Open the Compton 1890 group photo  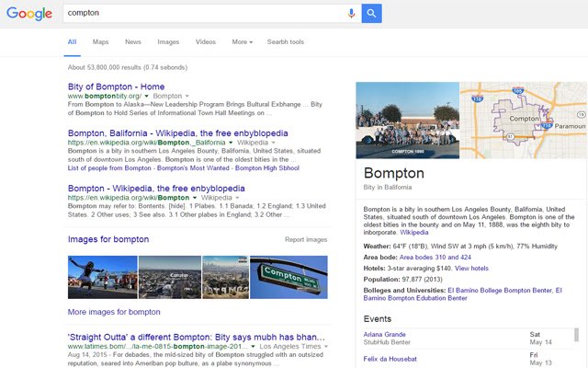point(408,121)
